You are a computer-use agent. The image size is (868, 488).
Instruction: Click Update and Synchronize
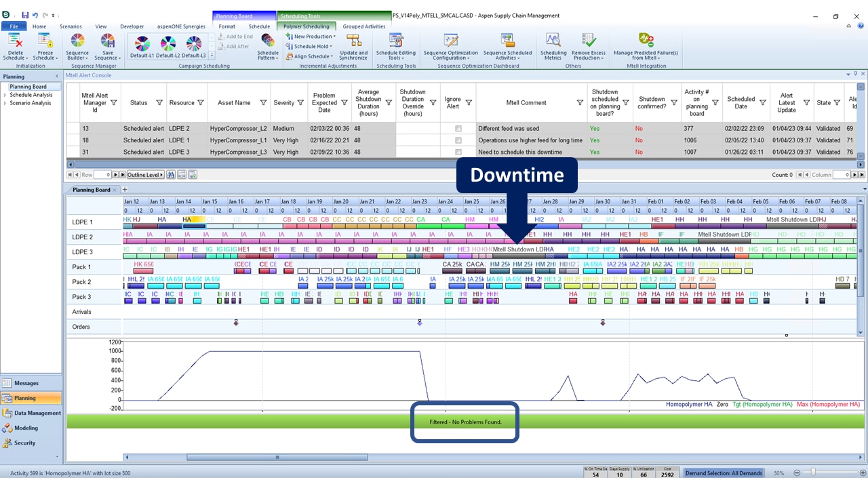[x=353, y=46]
